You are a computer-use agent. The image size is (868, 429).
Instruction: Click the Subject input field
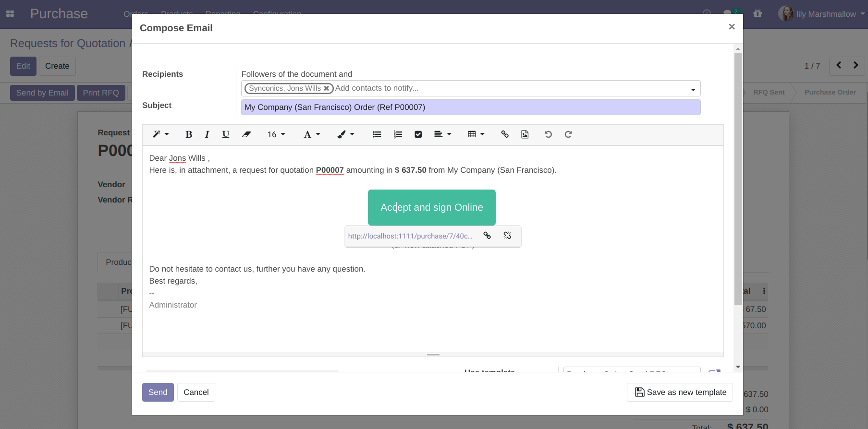(470, 107)
